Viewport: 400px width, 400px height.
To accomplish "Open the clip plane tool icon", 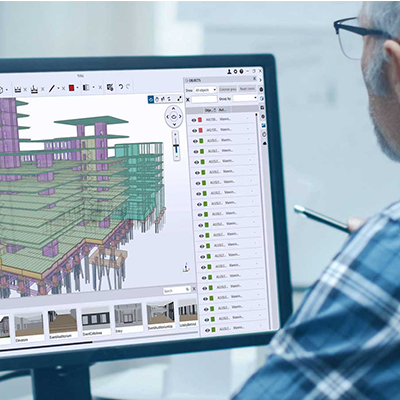I will 86,88.
